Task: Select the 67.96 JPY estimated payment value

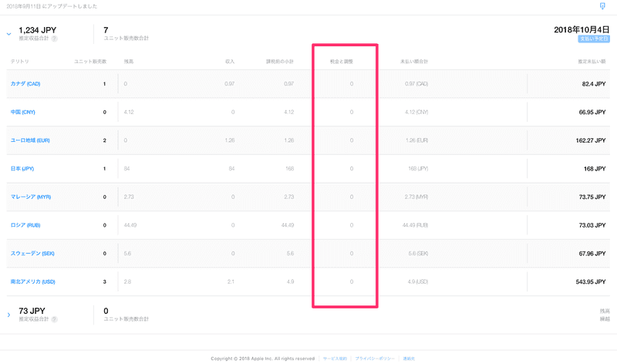Action: [592, 254]
